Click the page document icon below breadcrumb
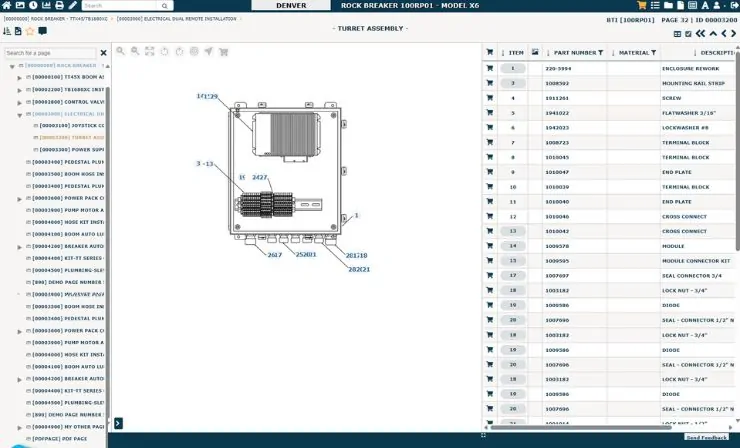This screenshot has height=448, width=740. (x=18, y=31)
